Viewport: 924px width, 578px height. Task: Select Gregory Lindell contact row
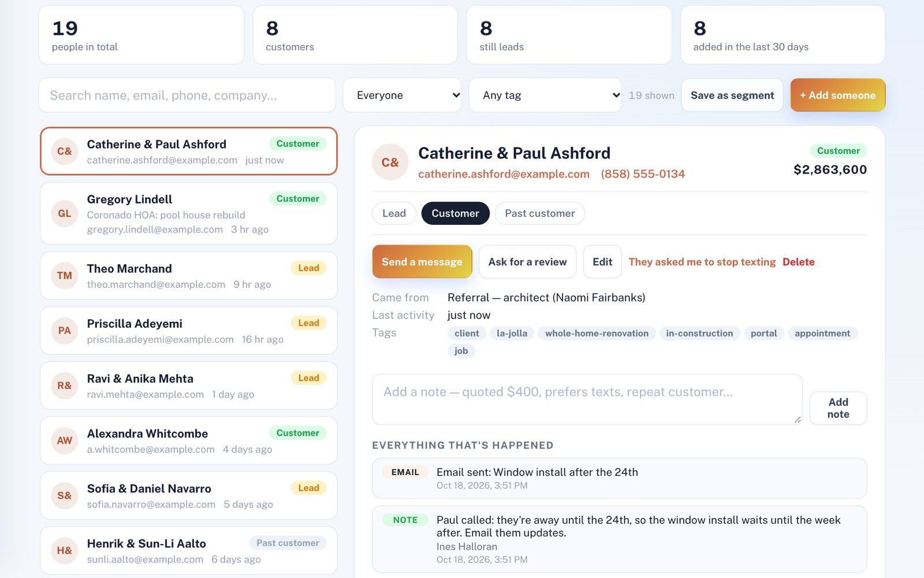coord(189,213)
